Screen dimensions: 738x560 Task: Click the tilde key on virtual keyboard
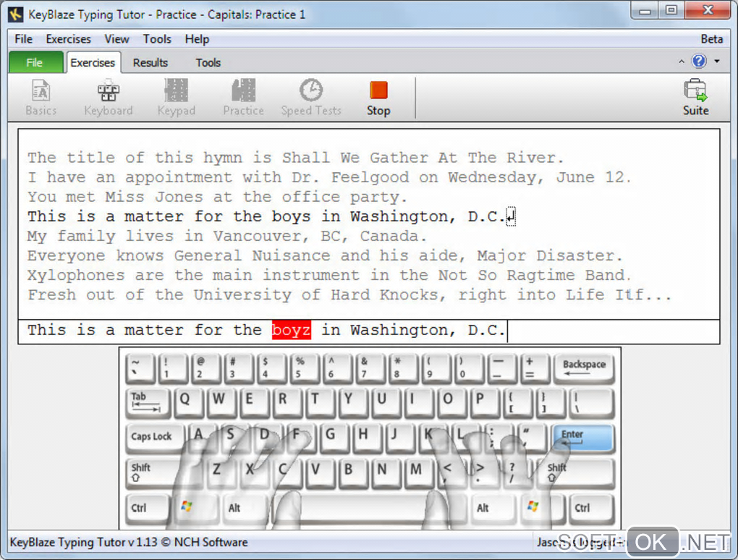[140, 368]
